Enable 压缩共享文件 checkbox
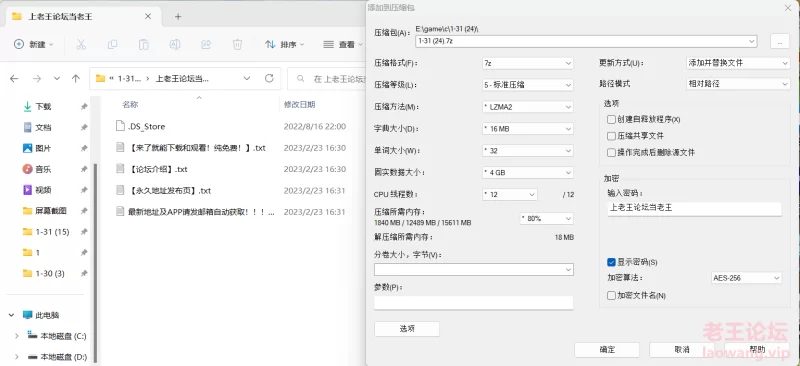This screenshot has height=366, width=800. tap(611, 136)
